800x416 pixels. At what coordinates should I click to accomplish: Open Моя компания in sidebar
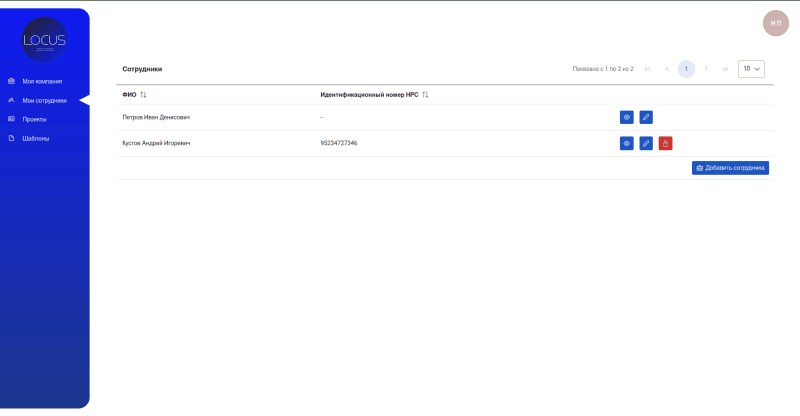[42, 81]
